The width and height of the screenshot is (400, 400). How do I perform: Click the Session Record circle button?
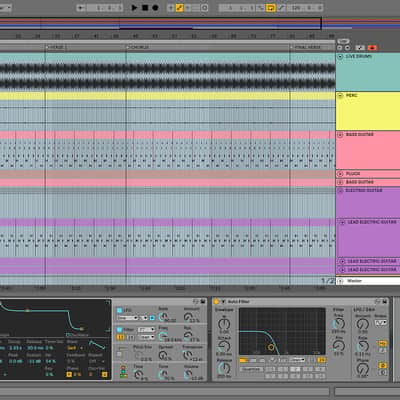[205, 8]
